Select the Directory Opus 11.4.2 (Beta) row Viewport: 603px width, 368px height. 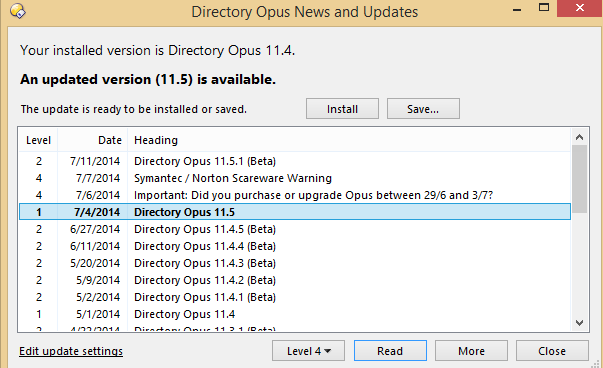pos(295,280)
